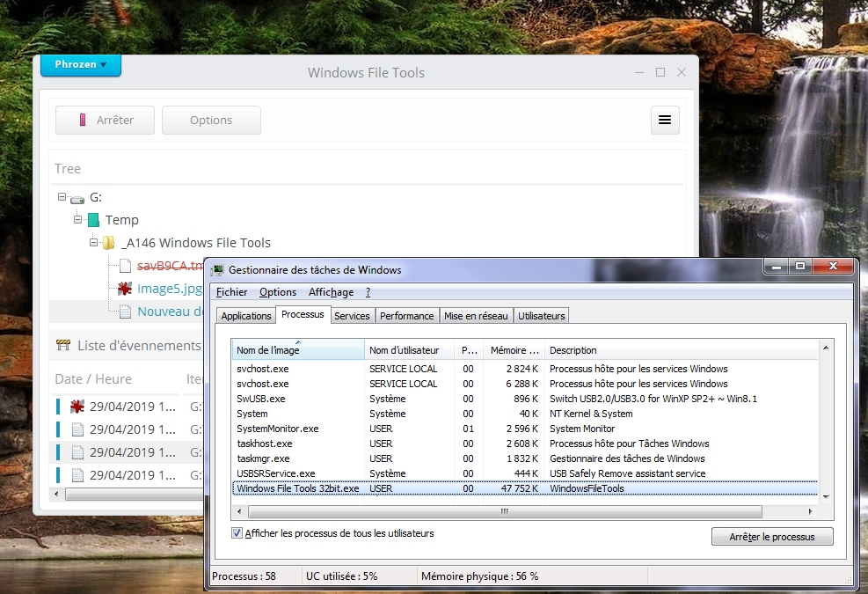Select the SwUSB.exe process
Screen dimensions: 868x594
click(x=524, y=399)
